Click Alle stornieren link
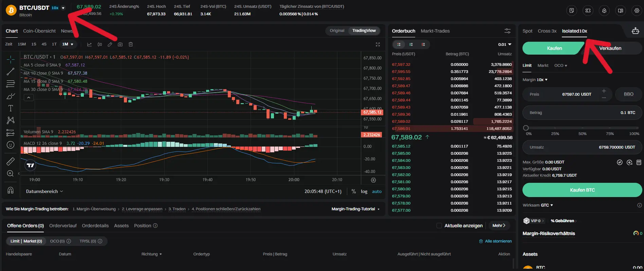 pyautogui.click(x=495, y=241)
